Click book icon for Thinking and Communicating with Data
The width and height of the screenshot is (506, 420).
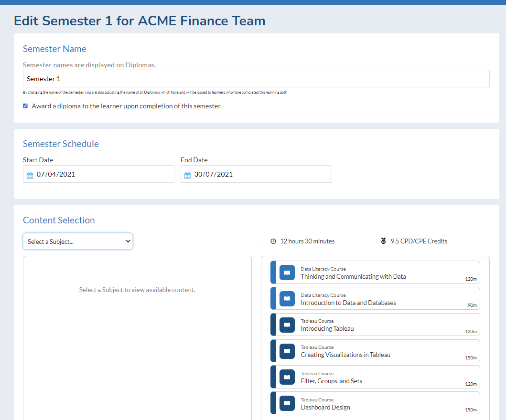coord(287,273)
